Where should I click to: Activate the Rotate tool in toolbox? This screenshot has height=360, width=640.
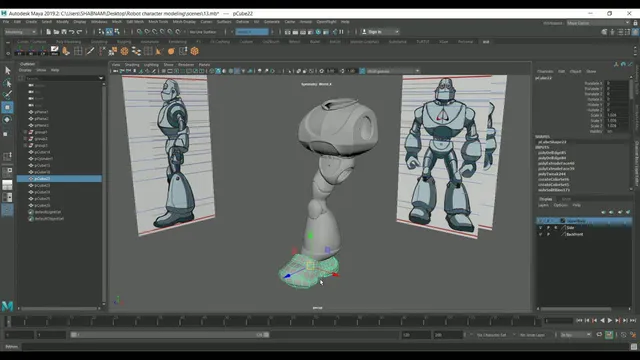(x=7, y=120)
